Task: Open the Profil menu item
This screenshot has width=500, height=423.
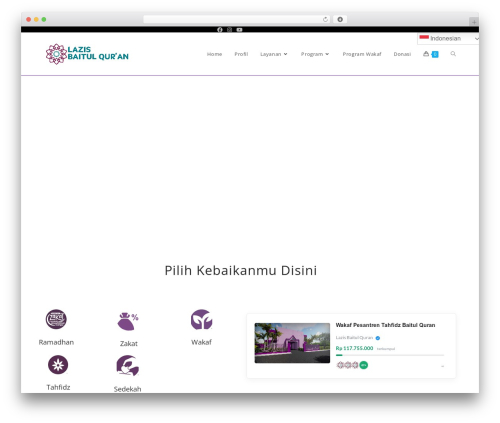Action: (x=241, y=54)
